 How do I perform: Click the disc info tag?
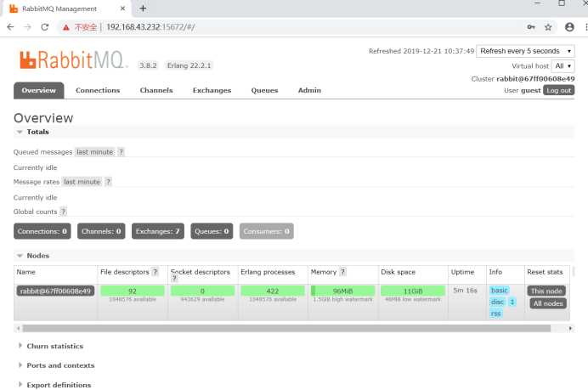pyautogui.click(x=498, y=302)
